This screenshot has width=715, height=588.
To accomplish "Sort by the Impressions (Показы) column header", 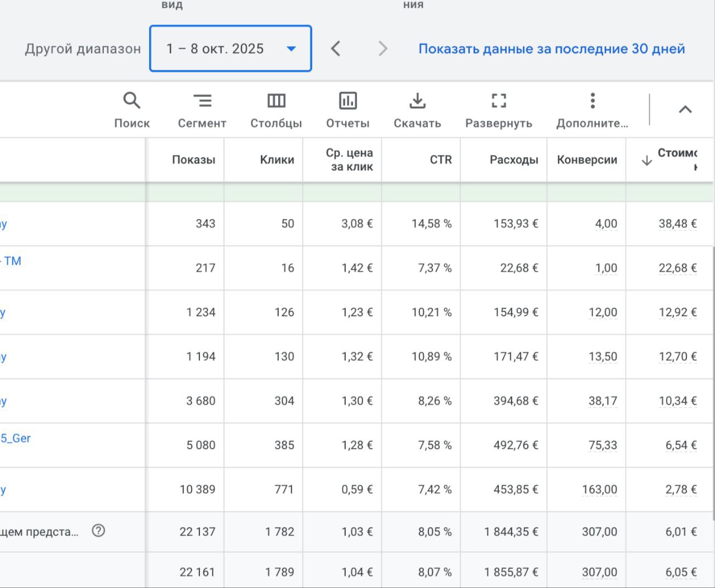I will pyautogui.click(x=193, y=160).
